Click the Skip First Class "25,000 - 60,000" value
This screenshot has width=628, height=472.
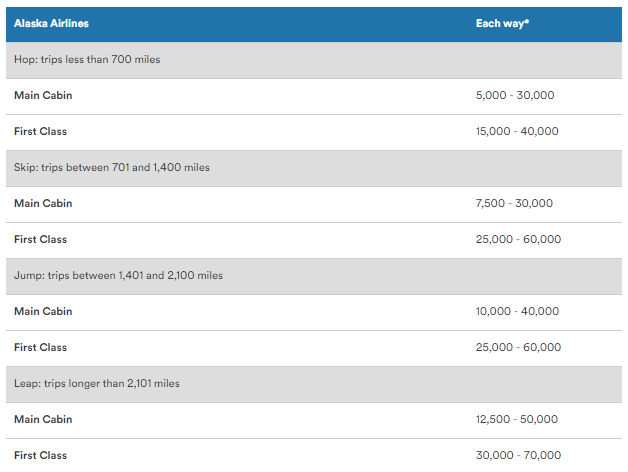click(x=518, y=240)
